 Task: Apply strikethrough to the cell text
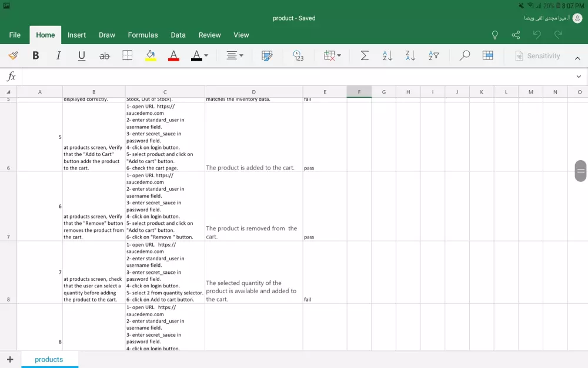coord(105,56)
